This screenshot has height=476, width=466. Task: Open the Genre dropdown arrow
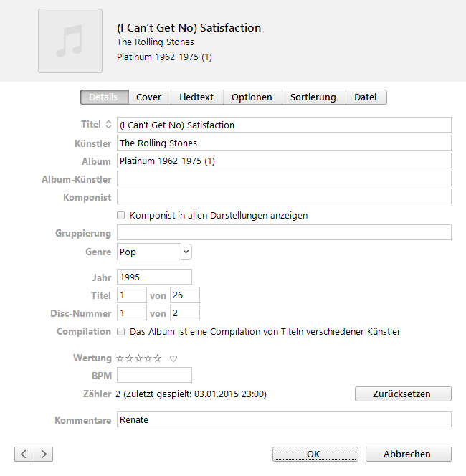(x=186, y=252)
